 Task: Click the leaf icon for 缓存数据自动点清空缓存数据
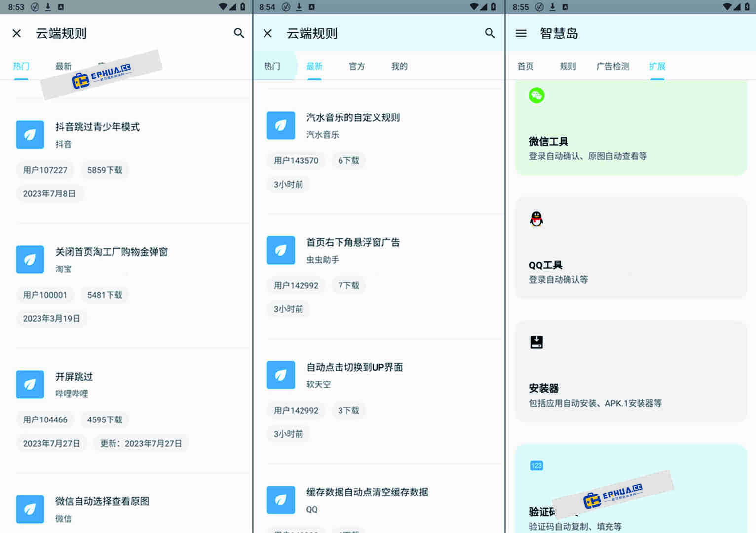pyautogui.click(x=281, y=500)
